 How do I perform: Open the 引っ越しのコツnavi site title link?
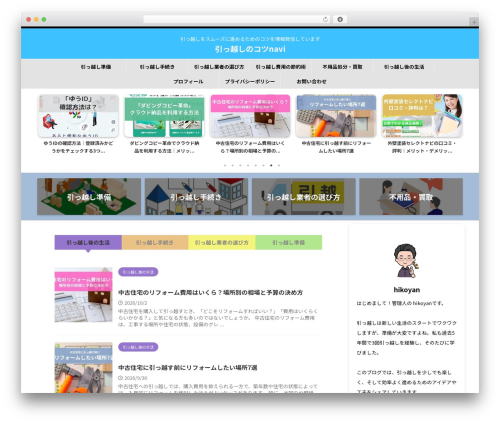[250, 49]
